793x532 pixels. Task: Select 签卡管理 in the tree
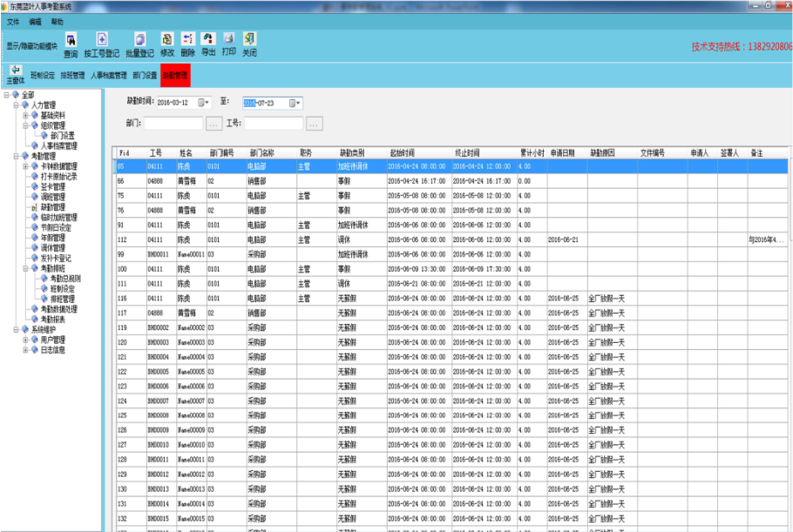click(52, 186)
